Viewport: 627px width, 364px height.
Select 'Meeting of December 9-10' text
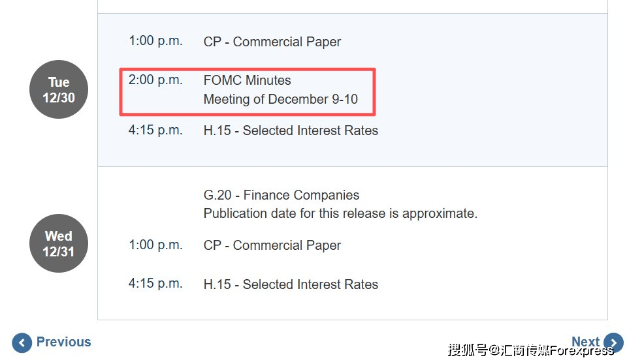pyautogui.click(x=280, y=100)
